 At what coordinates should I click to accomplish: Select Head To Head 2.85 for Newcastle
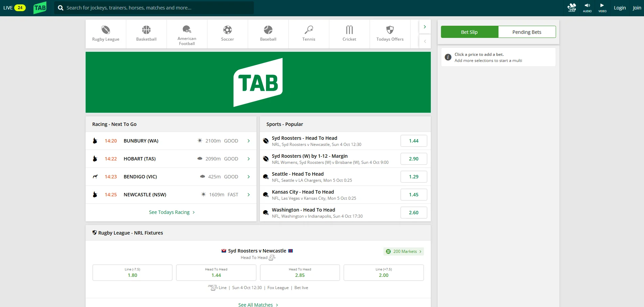[x=300, y=272]
